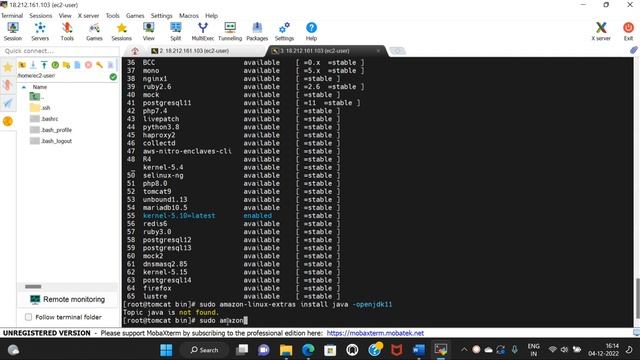640x360 pixels.
Task: Open the orange Sftp sidebar tab icon
Action: click(x=8, y=121)
